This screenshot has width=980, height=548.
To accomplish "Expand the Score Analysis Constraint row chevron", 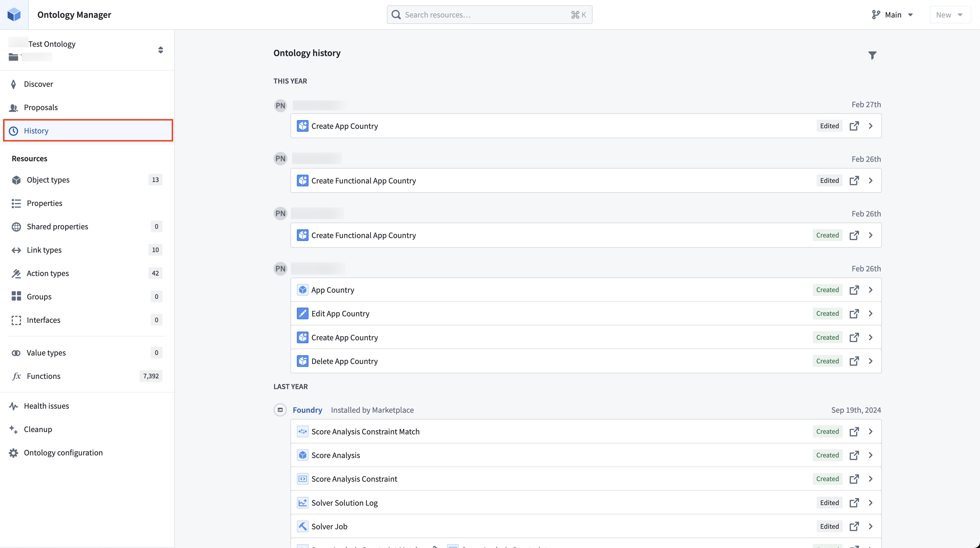I will pyautogui.click(x=870, y=479).
